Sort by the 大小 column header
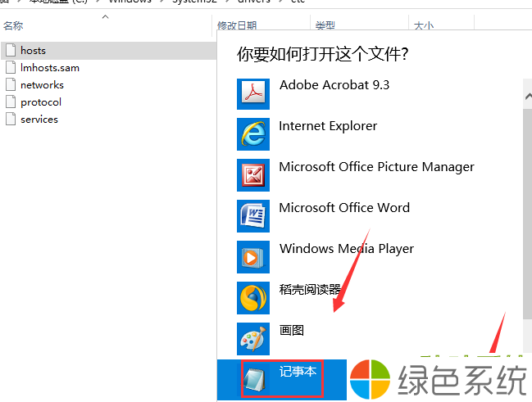 [x=424, y=25]
